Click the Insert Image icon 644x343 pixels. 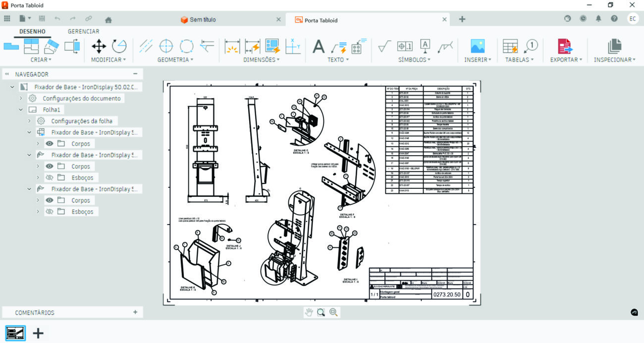tap(478, 47)
